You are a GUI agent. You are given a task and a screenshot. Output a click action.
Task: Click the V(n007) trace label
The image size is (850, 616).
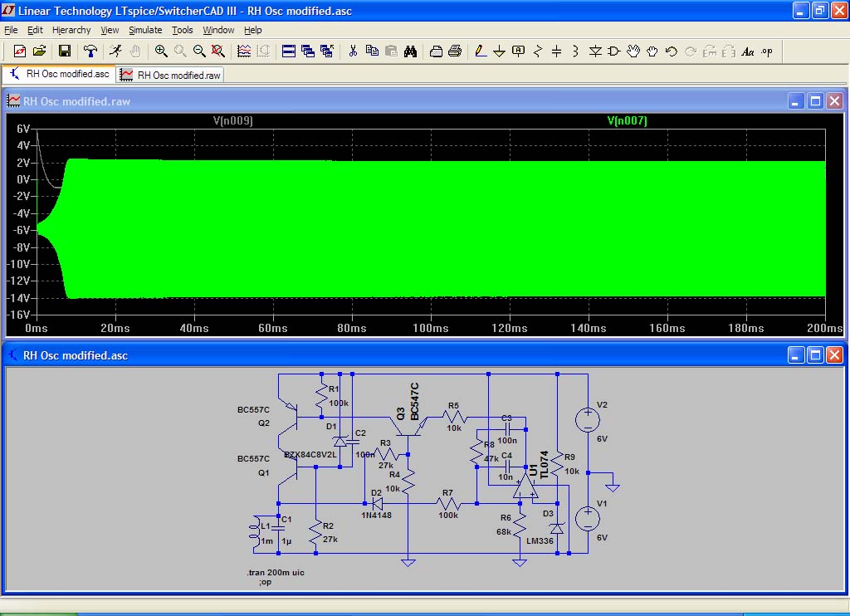(x=627, y=121)
